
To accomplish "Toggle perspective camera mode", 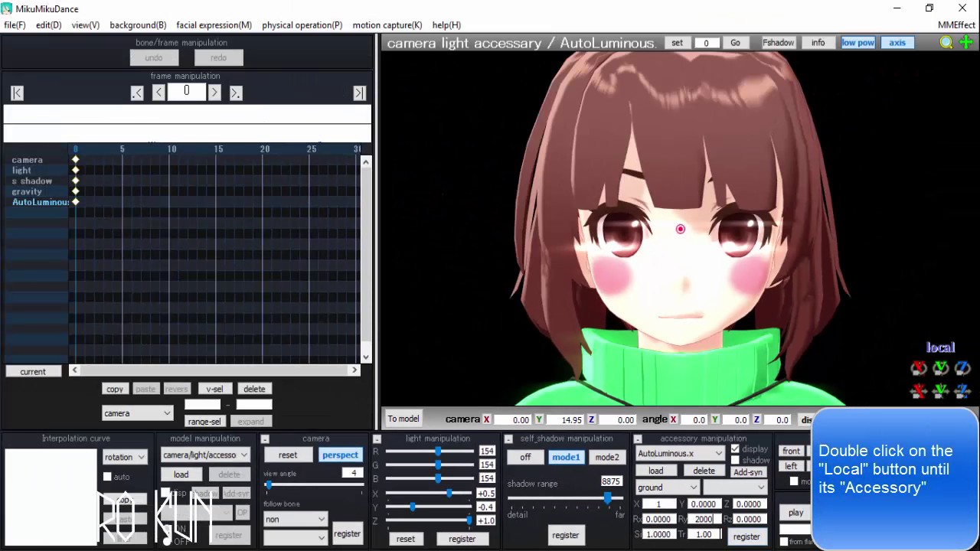I will (x=340, y=455).
